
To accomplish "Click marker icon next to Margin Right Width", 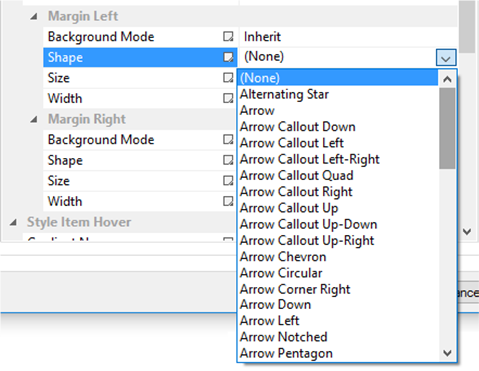I will click(x=228, y=201).
